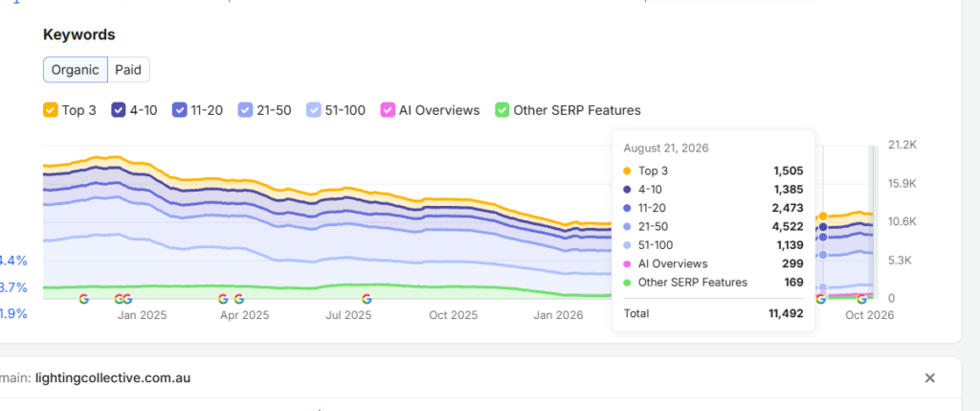Screen dimensions: 980x411
Task: Click the Total value 11,492
Action: [786, 313]
